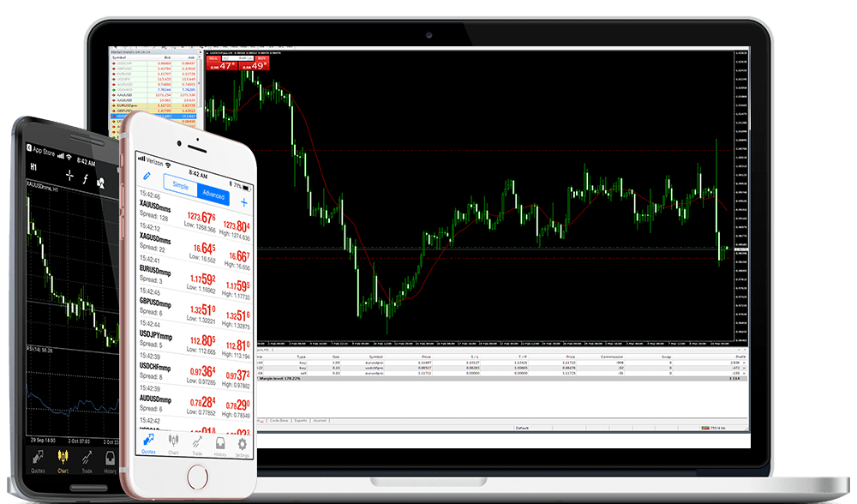This screenshot has width=857, height=504.
Task: Select USDJPY row in Market Watch
Action: [153, 79]
